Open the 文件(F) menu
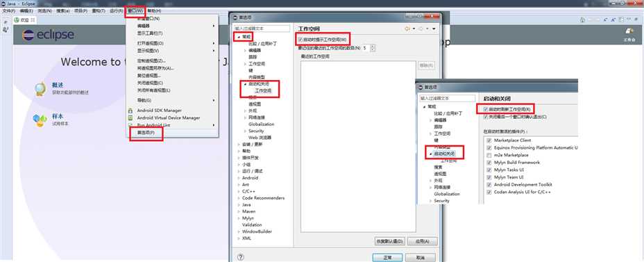 pyautogui.click(x=9, y=10)
